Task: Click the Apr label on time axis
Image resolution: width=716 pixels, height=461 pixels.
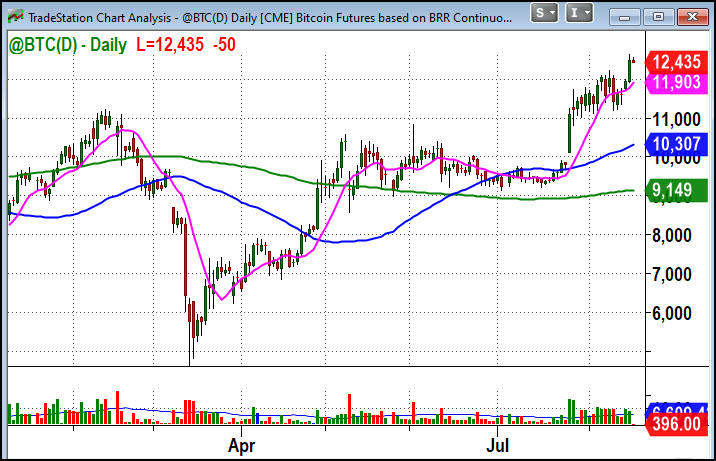Action: (242, 445)
